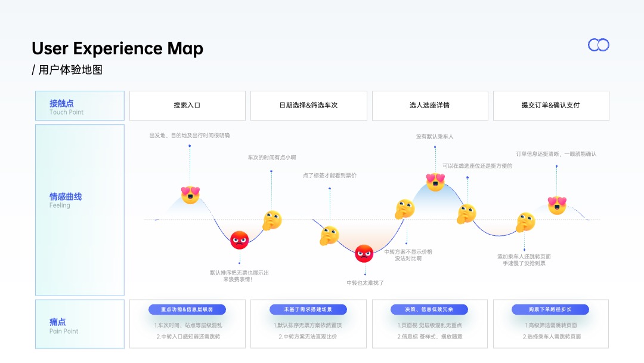Click the interlocking circles logo icon
The height and width of the screenshot is (363, 644).
pyautogui.click(x=599, y=45)
